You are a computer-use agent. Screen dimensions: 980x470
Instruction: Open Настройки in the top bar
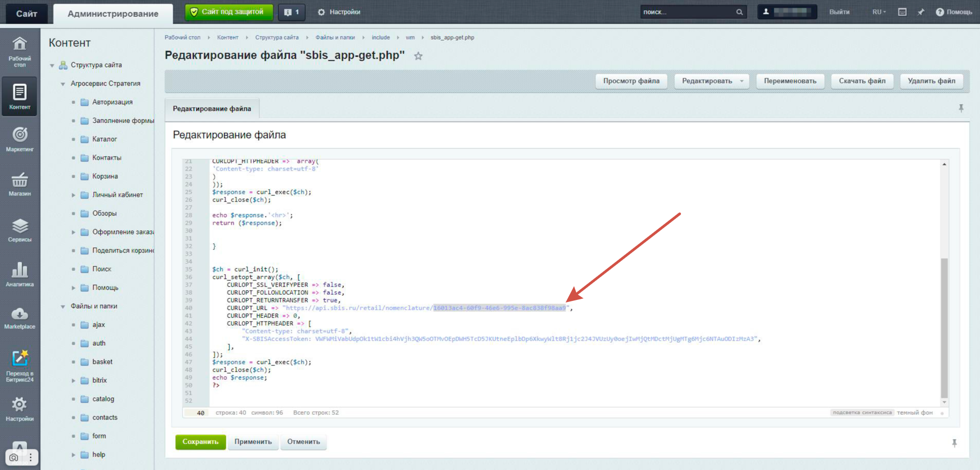point(339,12)
